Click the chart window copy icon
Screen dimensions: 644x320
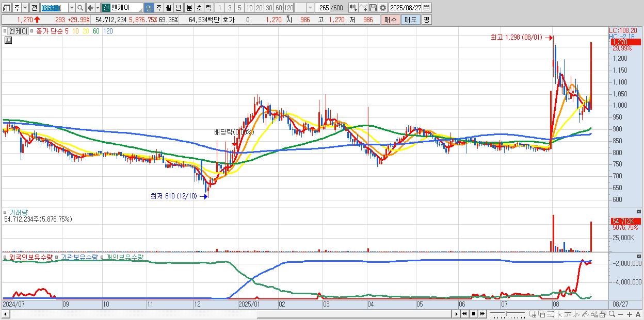click(603, 314)
